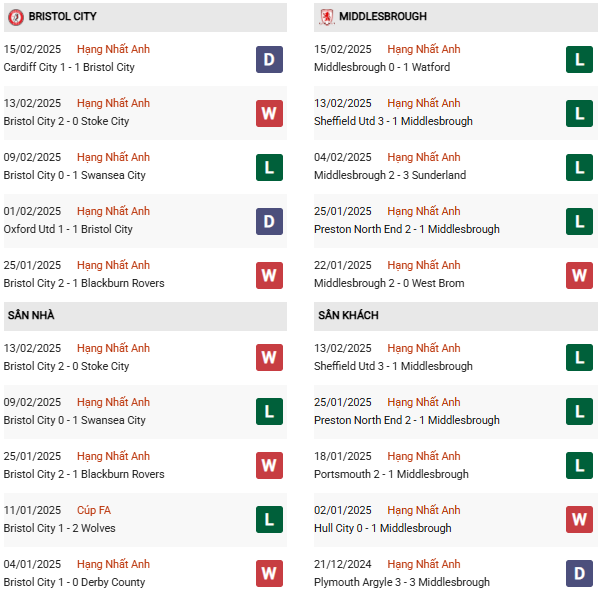
Task: Click W badge for Bristol City–Blackburn Rovers (first list)
Action: click(x=269, y=275)
